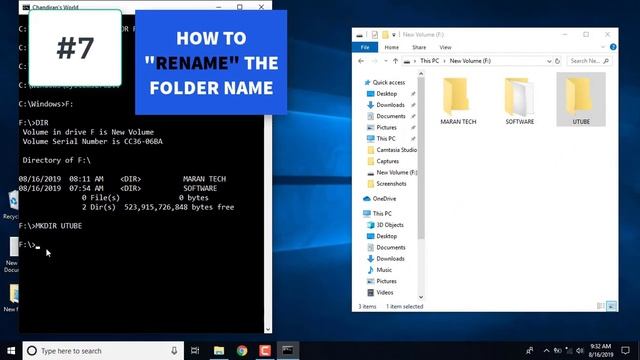
Task: Open recent locations dropdown arrow
Action: [x=386, y=61]
